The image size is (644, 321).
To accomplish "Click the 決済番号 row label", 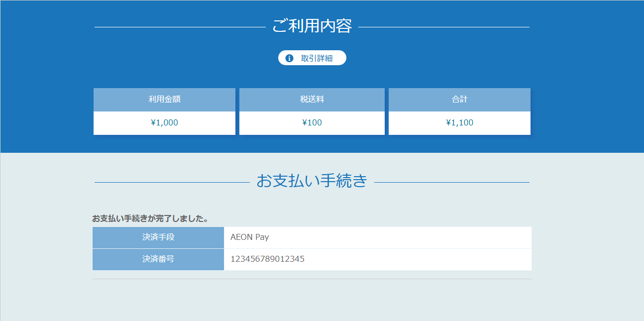I will click(x=158, y=259).
